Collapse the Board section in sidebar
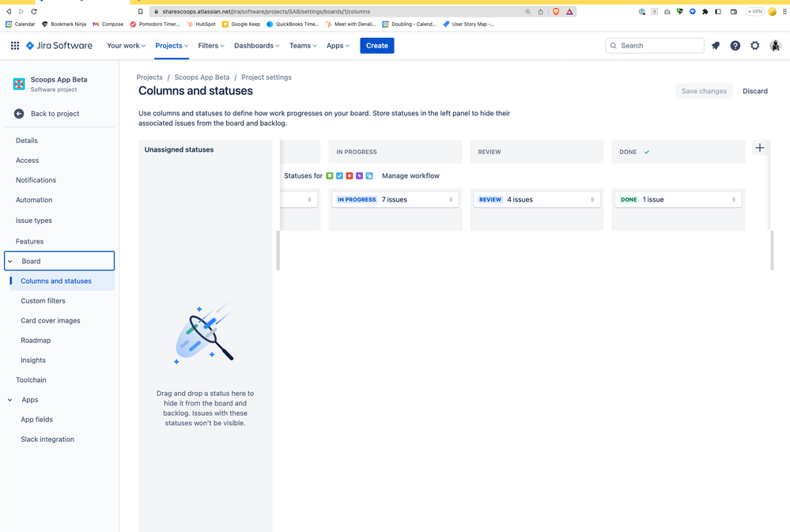The height and width of the screenshot is (532, 790). tap(10, 262)
